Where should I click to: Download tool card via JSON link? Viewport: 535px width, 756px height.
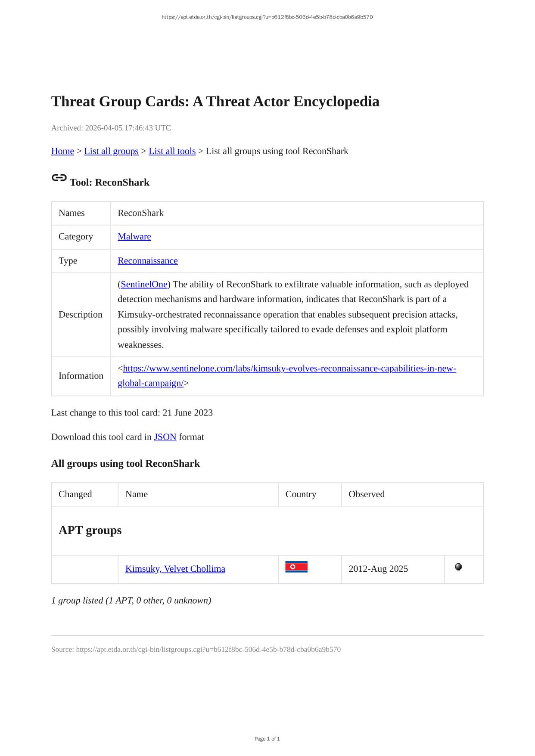(x=165, y=437)
